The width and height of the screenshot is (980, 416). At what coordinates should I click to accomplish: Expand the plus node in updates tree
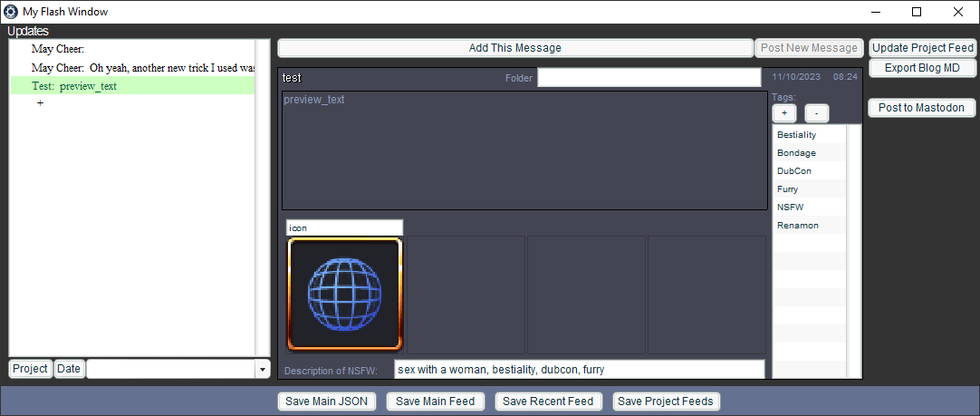[x=40, y=103]
